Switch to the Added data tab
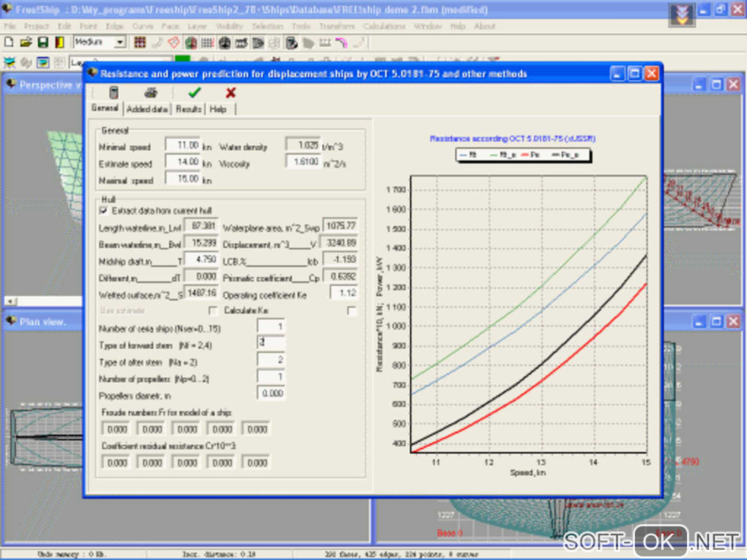The height and width of the screenshot is (560, 747). 147,109
